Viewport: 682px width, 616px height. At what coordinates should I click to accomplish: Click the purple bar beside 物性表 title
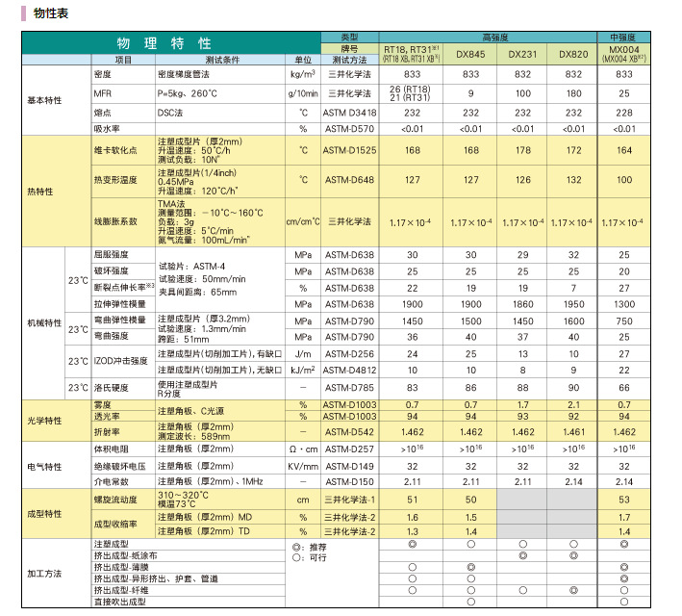pyautogui.click(x=22, y=13)
